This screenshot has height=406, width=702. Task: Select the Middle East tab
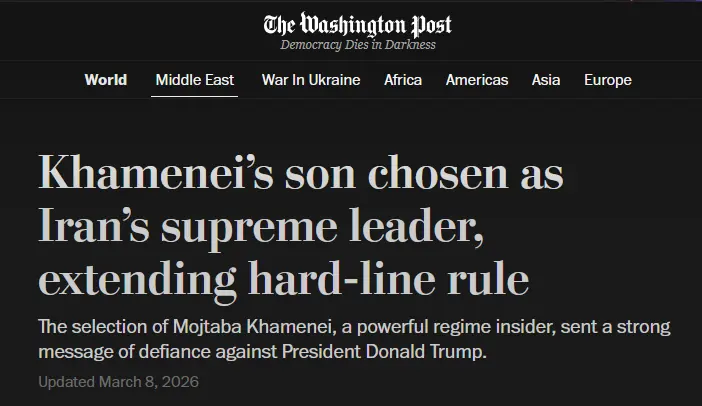click(196, 80)
